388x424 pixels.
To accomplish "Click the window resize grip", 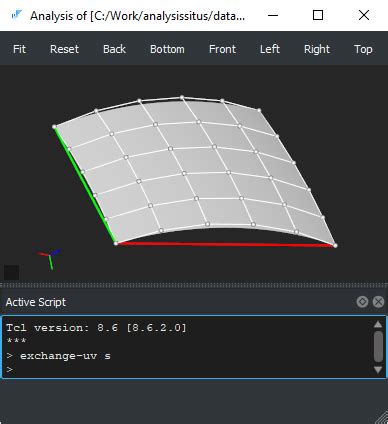I will click(381, 417).
